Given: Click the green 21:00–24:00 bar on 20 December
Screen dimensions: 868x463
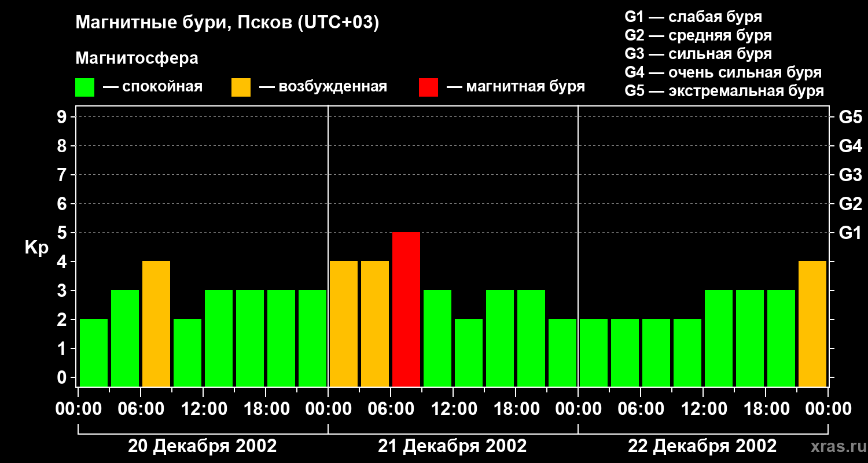Looking at the screenshot, I should (x=312, y=338).
